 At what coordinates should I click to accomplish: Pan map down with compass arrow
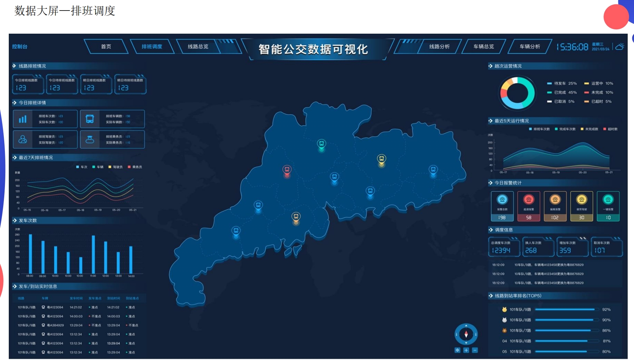point(466,343)
